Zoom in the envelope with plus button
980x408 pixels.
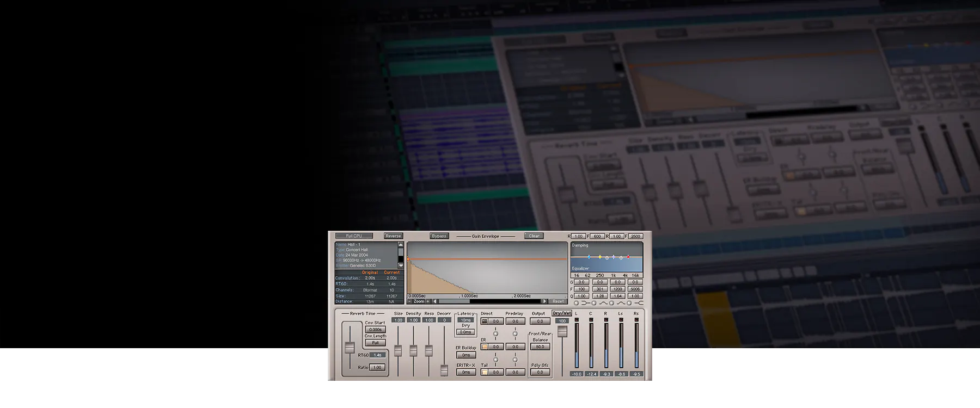click(x=428, y=301)
